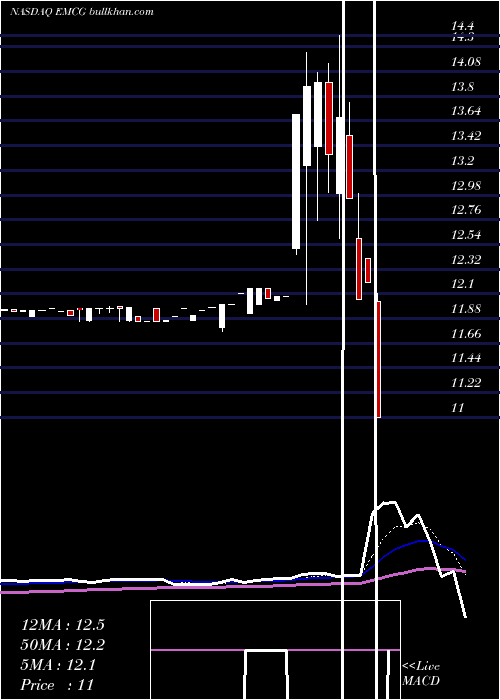The height and width of the screenshot is (700, 500).
Task: Click the 13.64 price axis label
Action: point(466,111)
